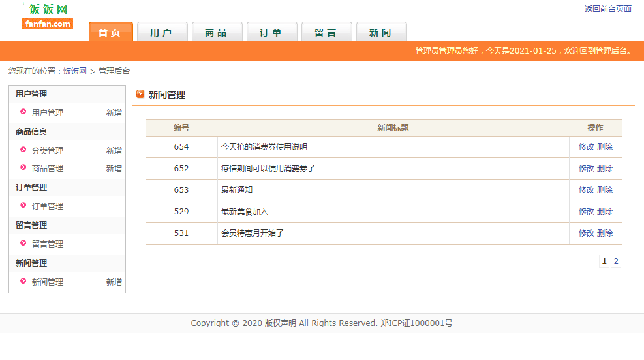Click 修改 for news 531
Image resolution: width=644 pixels, height=360 pixels.
tap(587, 233)
